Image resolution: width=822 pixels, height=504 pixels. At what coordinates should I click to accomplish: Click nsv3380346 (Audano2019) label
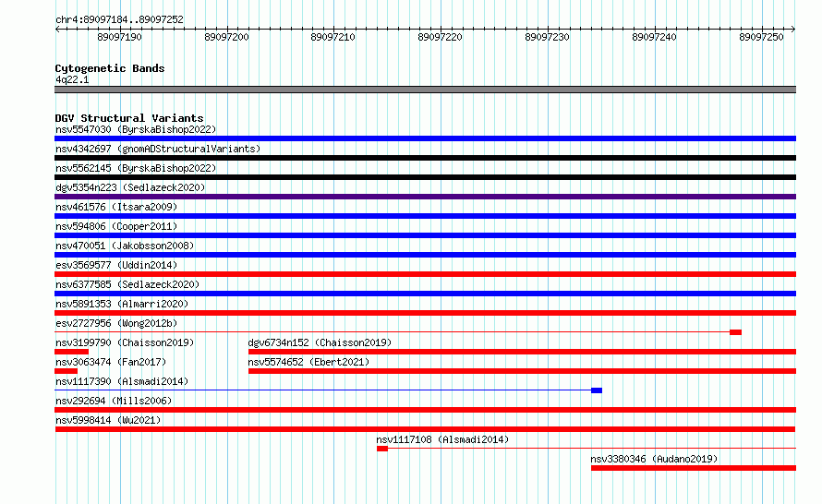[654, 459]
